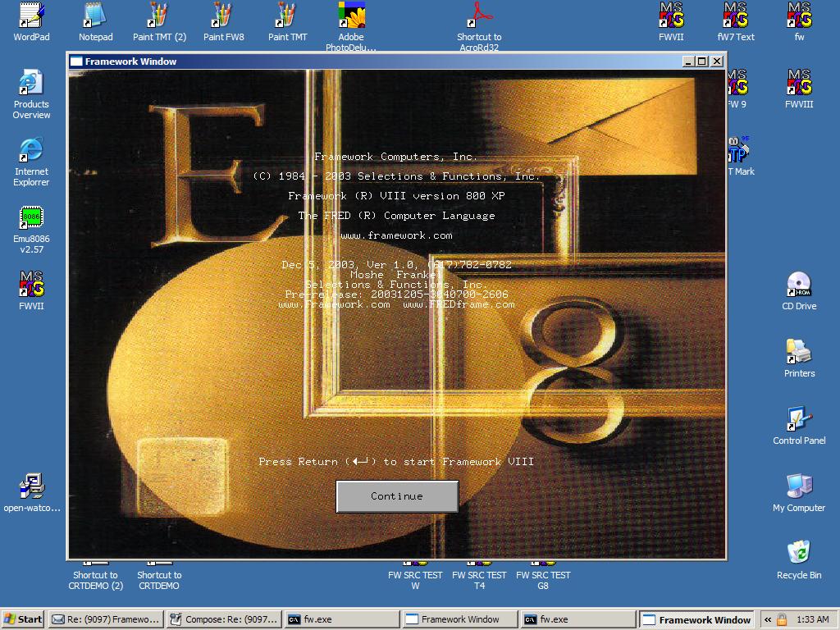Image resolution: width=840 pixels, height=630 pixels.
Task: Select the Printers desktop icon
Action: pos(799,358)
